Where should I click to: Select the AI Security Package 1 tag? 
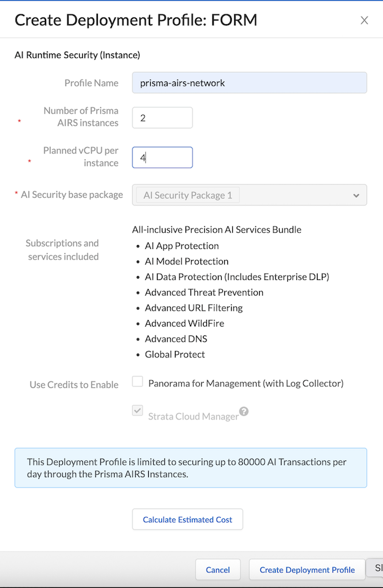(x=187, y=195)
